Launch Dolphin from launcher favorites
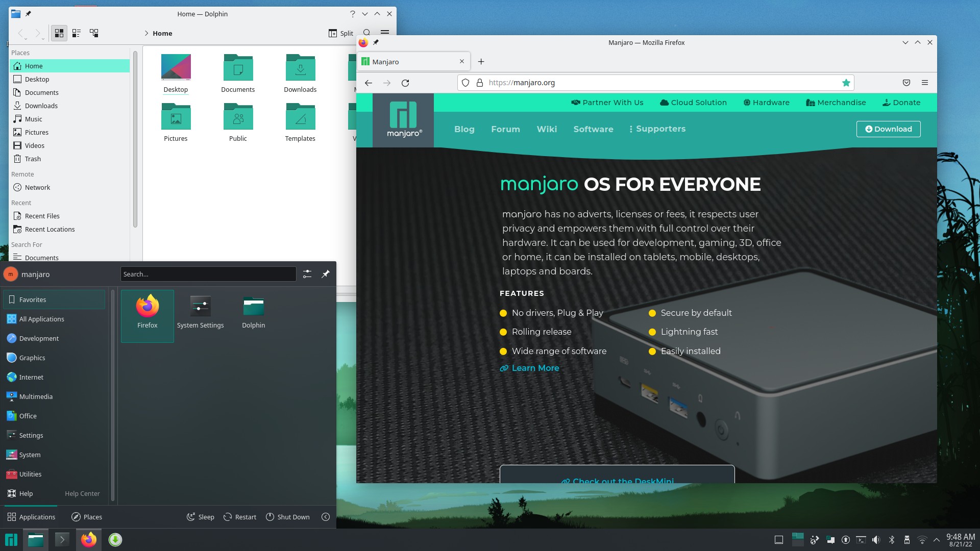Screen dimensions: 980x551 (x=254, y=316)
